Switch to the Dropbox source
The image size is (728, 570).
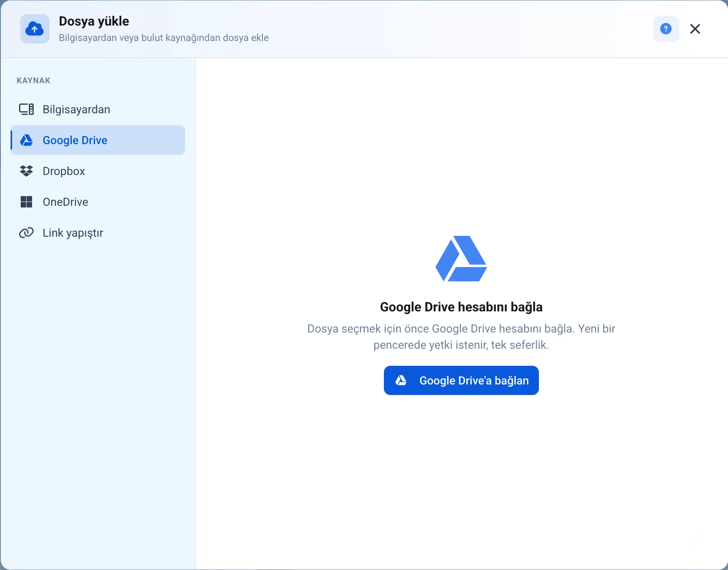click(98, 171)
